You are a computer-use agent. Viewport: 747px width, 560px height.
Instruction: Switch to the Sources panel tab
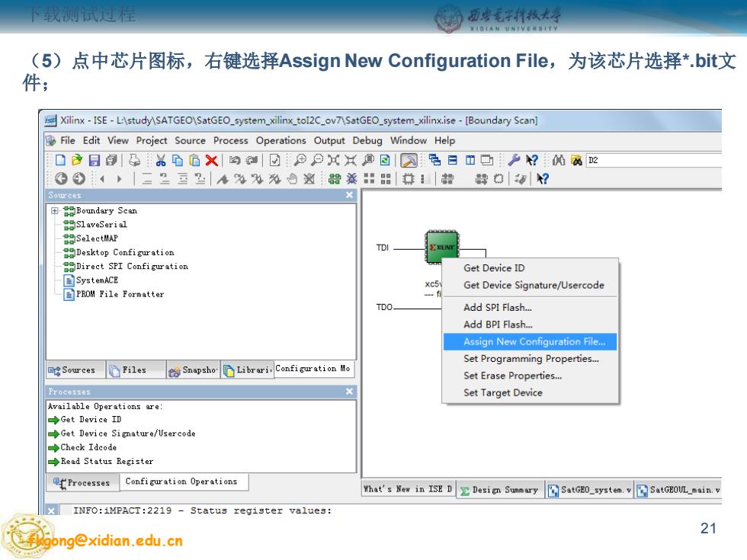click(x=75, y=370)
